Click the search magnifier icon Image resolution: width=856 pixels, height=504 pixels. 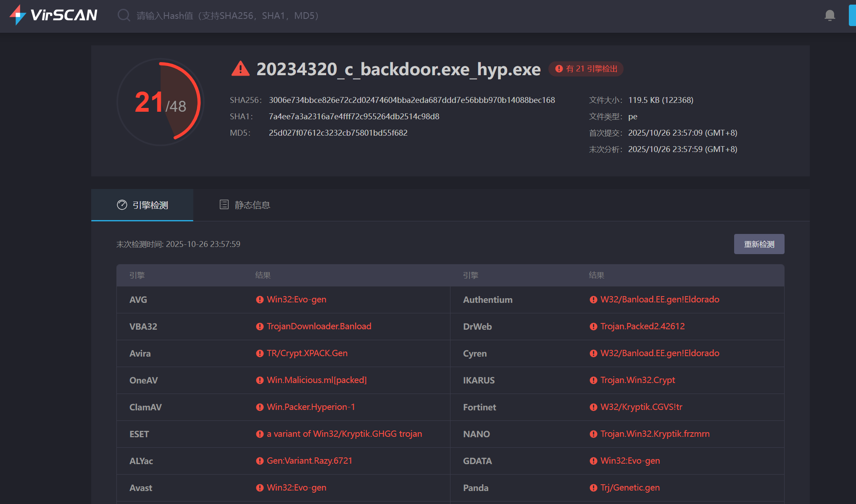pos(124,16)
